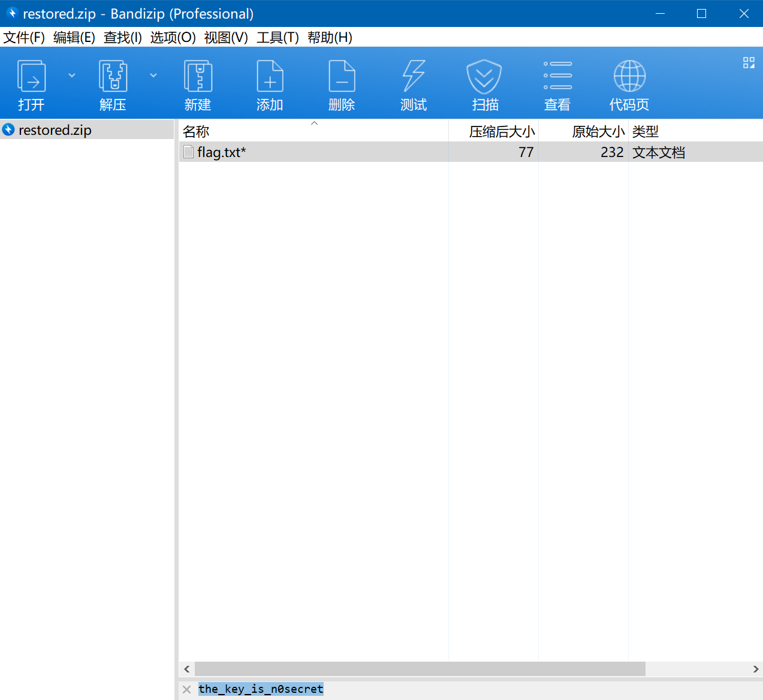Screen dimensions: 763x700
Task: Open the Options (选项) menu
Action: tap(173, 38)
